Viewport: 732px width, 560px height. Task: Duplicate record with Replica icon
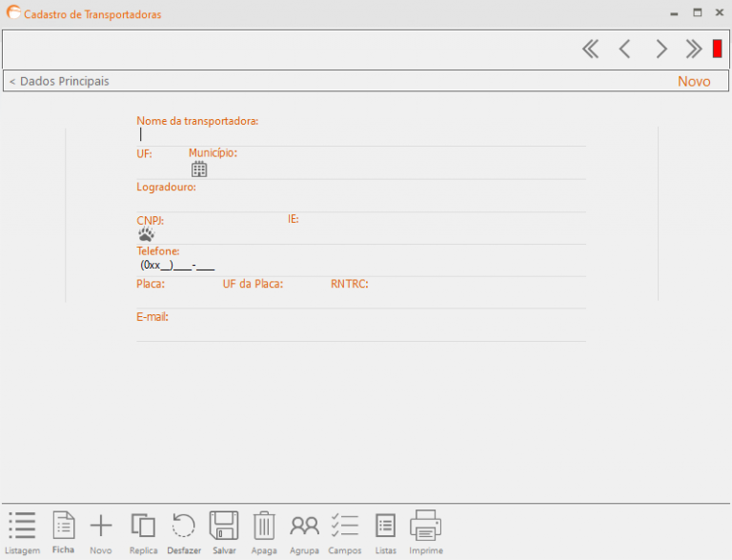coord(143,527)
